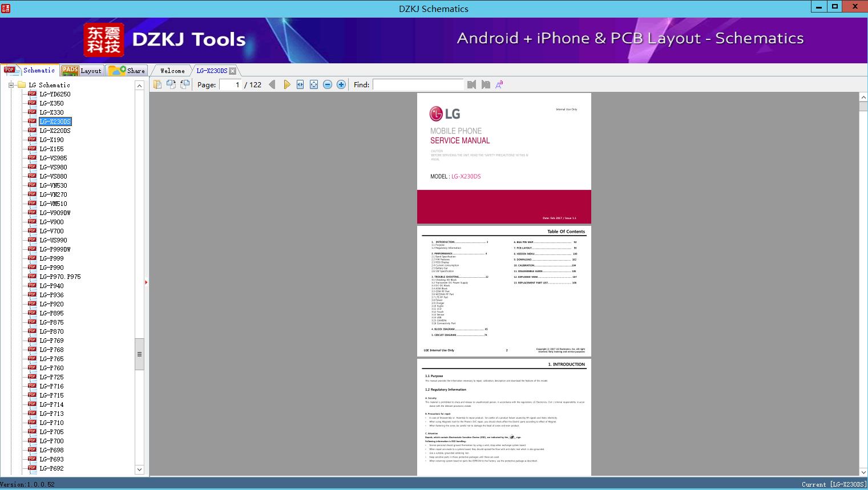
Task: Close the LG-X230DS document tab
Action: tap(232, 71)
